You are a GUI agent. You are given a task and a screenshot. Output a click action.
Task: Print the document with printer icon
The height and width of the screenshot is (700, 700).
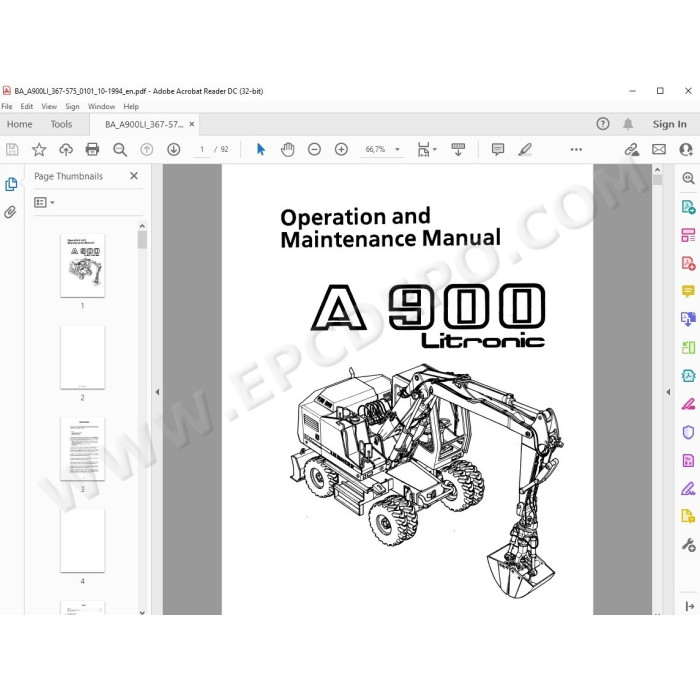click(92, 149)
